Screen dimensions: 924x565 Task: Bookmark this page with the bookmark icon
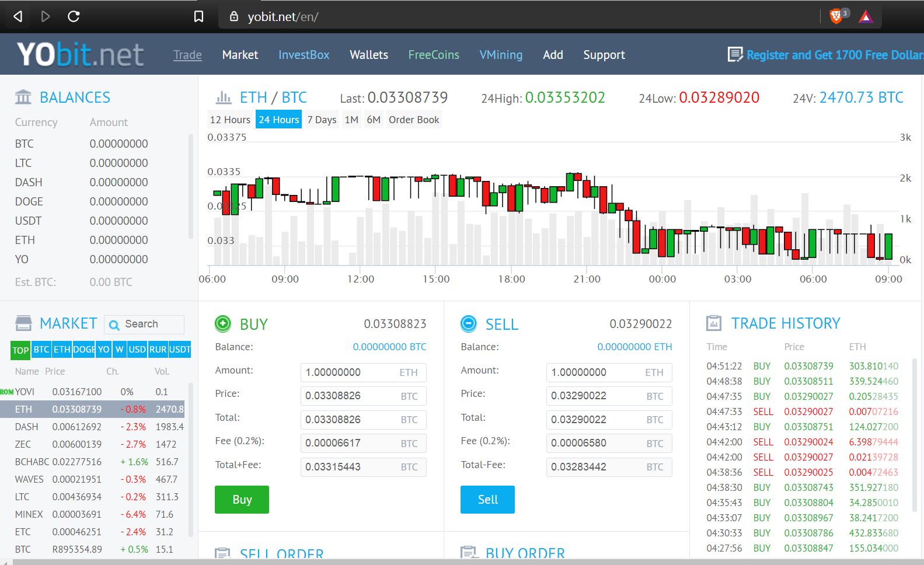[x=198, y=16]
